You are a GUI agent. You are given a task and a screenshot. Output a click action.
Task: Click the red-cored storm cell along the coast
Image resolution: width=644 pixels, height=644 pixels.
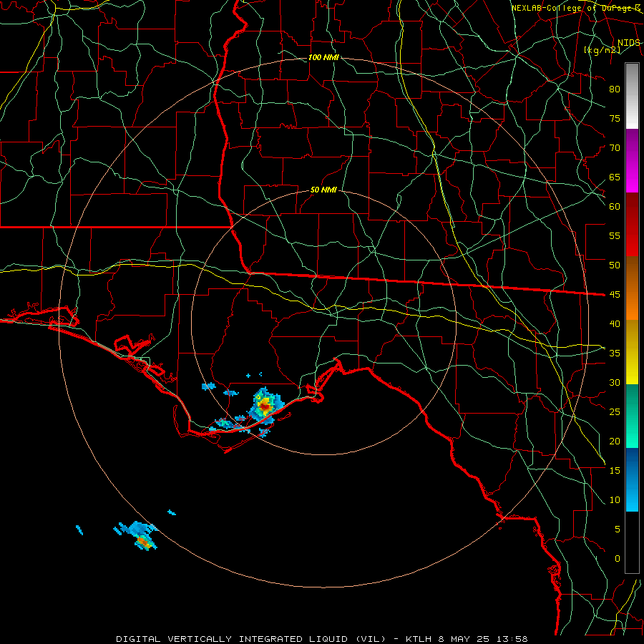pyautogui.click(x=265, y=406)
